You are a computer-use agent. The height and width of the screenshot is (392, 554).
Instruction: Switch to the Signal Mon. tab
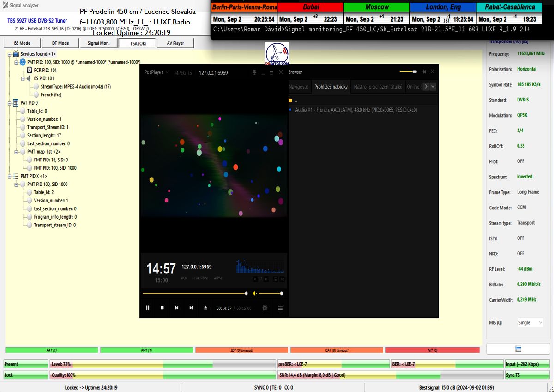[x=99, y=43]
